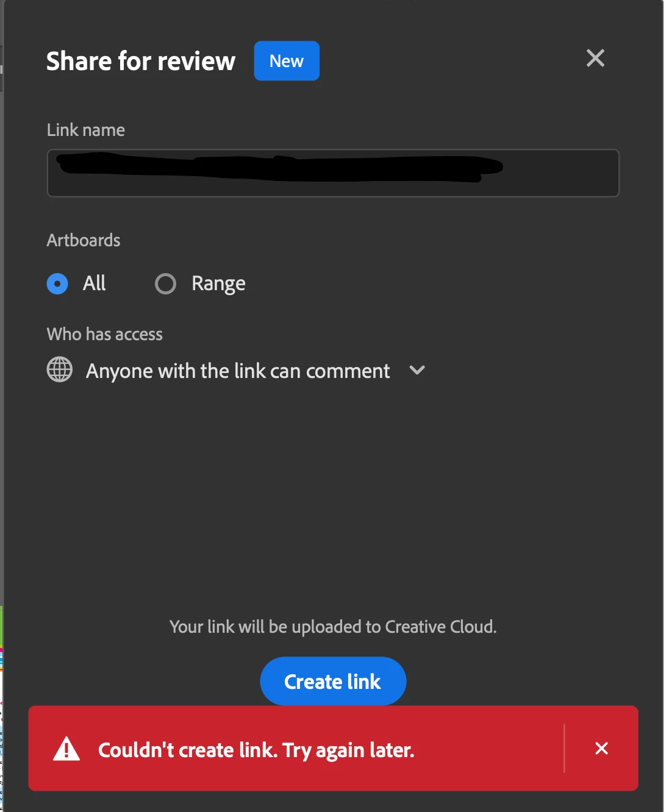Close the Share for review dialog

click(595, 59)
